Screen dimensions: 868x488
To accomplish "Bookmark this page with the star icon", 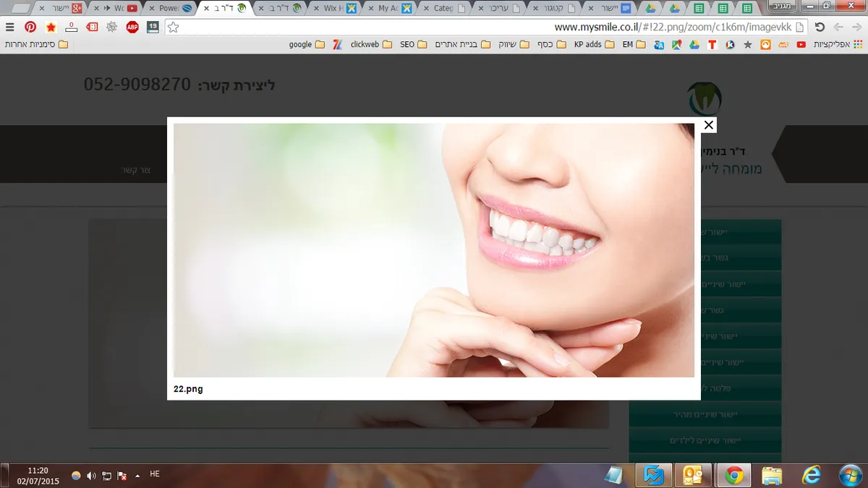I will (172, 27).
